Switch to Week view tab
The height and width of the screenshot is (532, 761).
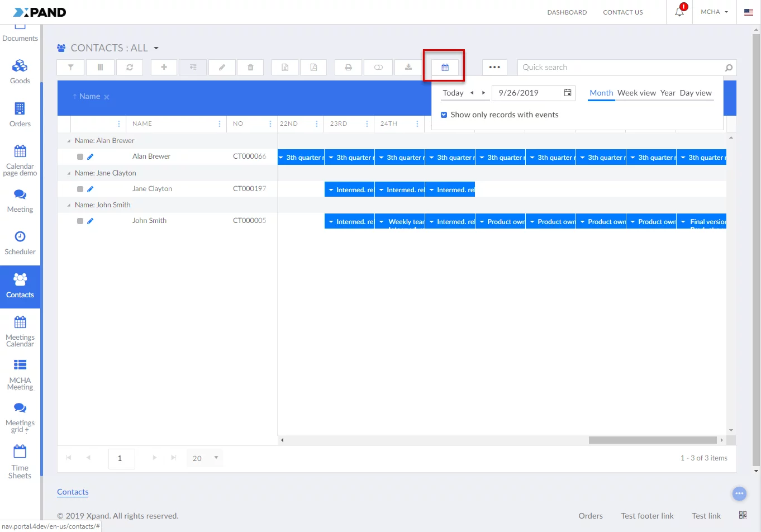pyautogui.click(x=636, y=93)
